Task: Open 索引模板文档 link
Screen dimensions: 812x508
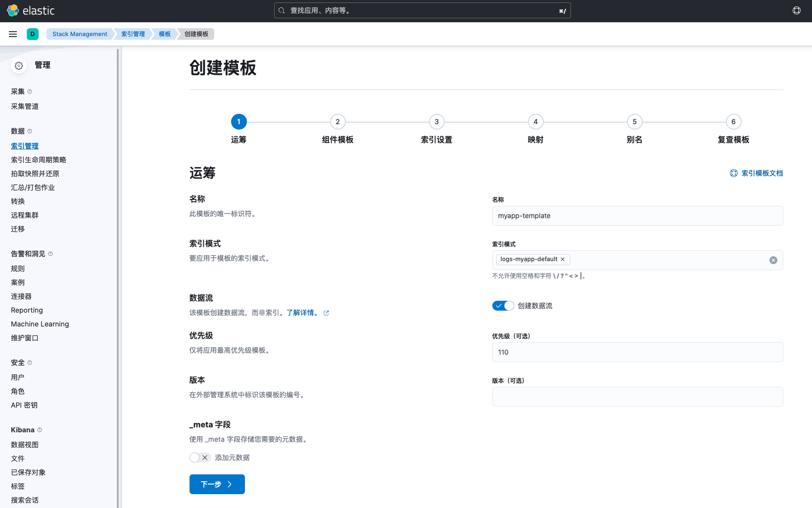Action: [x=757, y=173]
